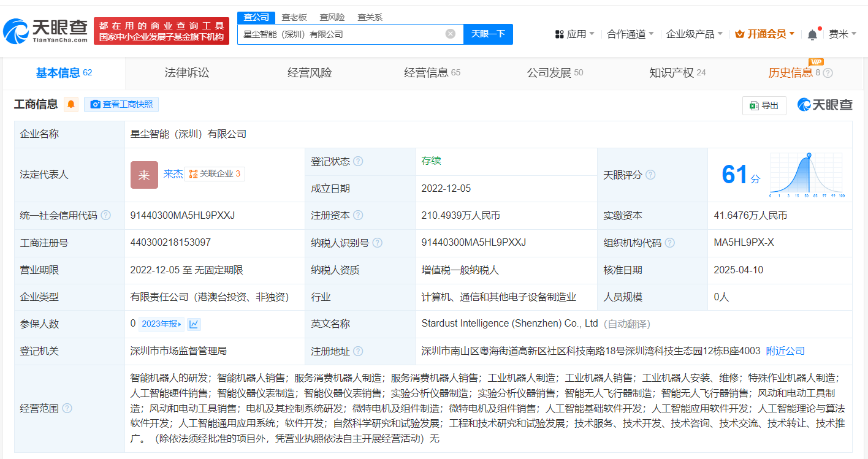This screenshot has height=459, width=868.
Task: Click the 导出 export button
Action: [x=764, y=105]
